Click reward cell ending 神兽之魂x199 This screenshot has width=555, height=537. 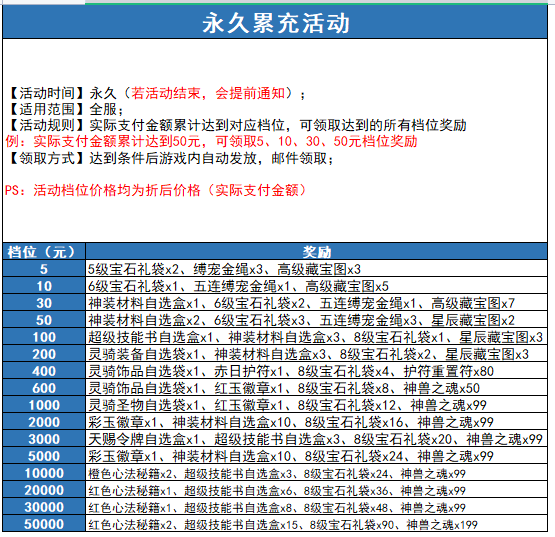coord(316,523)
